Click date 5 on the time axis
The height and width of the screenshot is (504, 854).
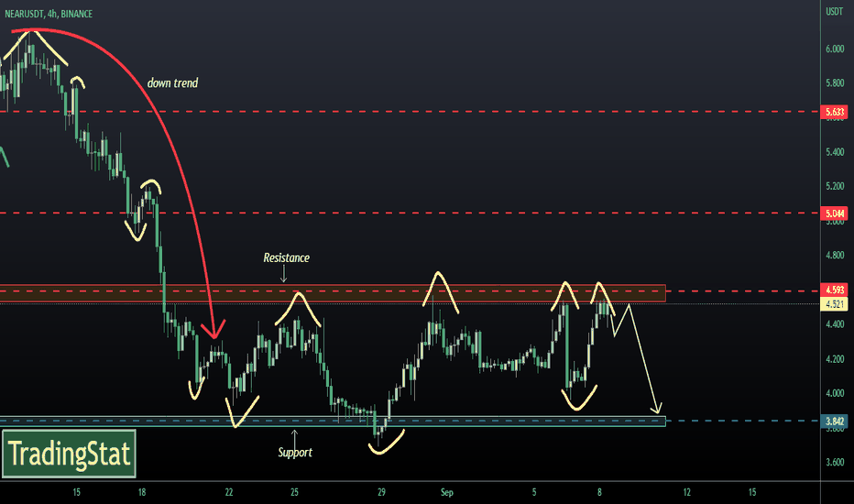pyautogui.click(x=534, y=493)
